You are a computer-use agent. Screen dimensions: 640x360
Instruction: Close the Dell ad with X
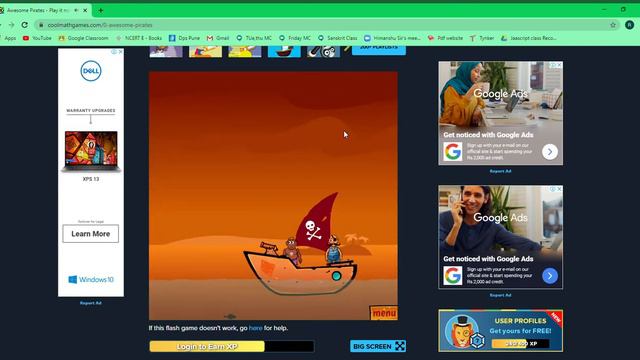pos(120,52)
